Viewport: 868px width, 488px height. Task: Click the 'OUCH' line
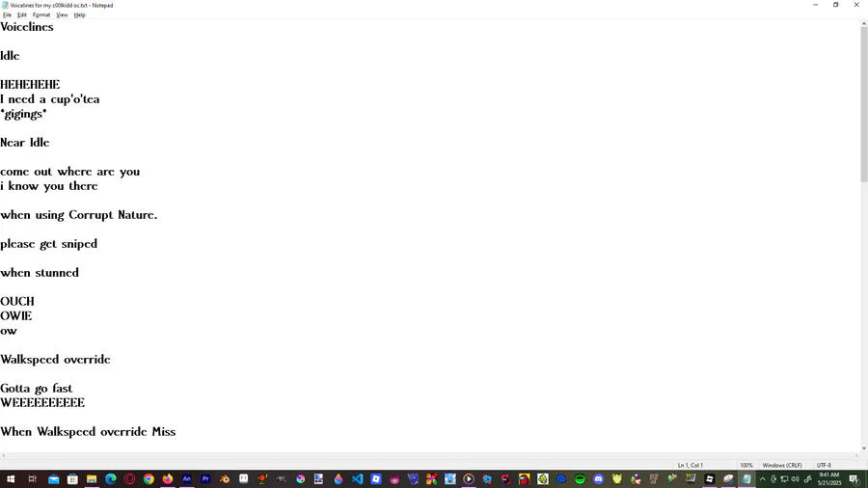click(17, 302)
